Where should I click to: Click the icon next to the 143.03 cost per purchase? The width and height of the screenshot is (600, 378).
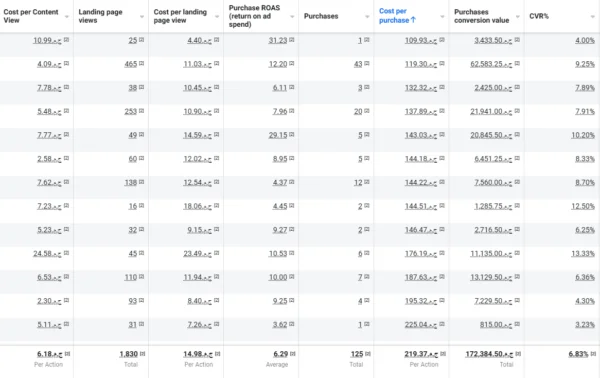point(442,135)
